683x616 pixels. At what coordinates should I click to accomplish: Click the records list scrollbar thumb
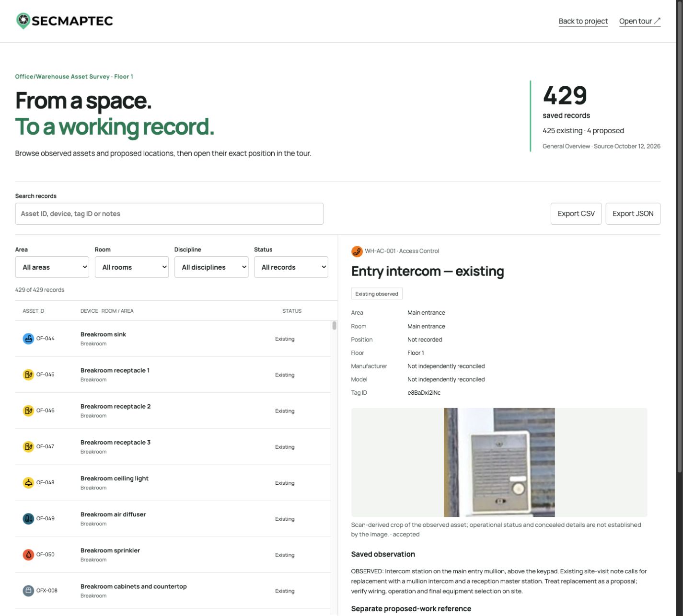point(334,326)
